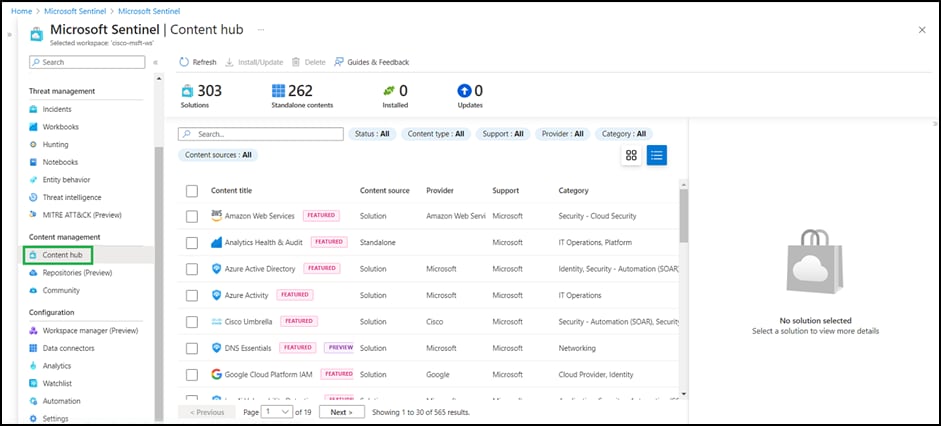The height and width of the screenshot is (426, 941).
Task: Click first Microsoft Sentinel breadcrumb link
Action: click(75, 11)
